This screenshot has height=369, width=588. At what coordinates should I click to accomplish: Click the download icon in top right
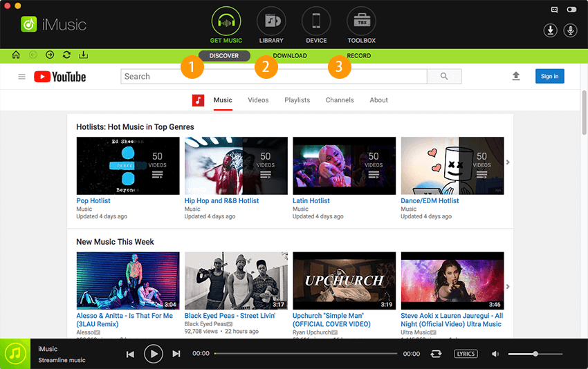tap(550, 30)
